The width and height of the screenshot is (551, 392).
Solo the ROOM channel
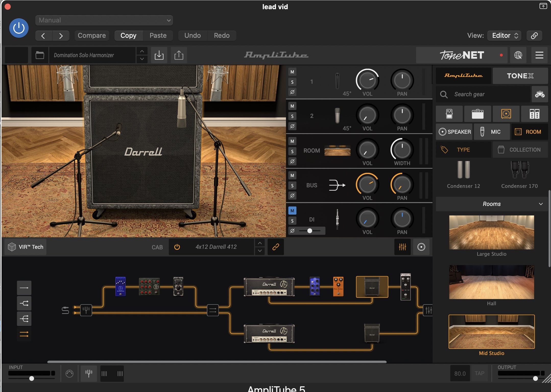[x=292, y=151]
